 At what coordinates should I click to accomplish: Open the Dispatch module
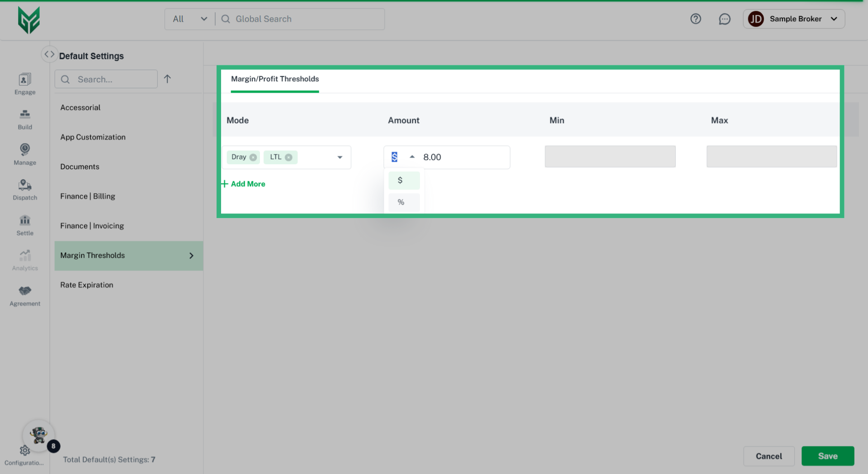coord(25,190)
